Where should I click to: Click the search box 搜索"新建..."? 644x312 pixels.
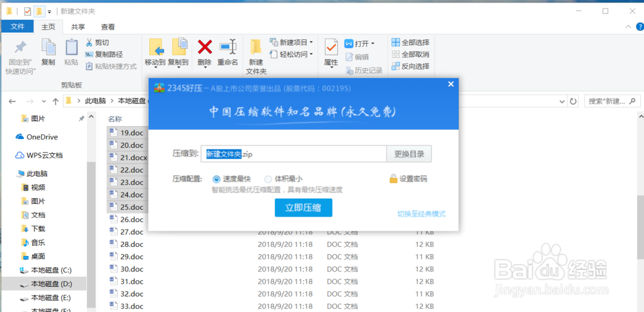612,101
